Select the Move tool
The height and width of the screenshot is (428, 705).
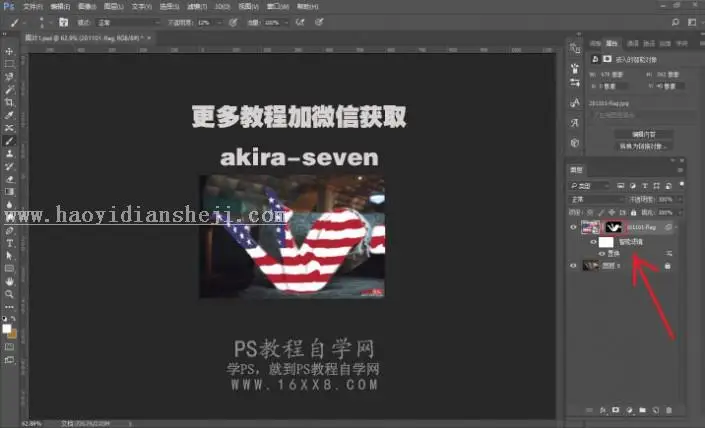[x=9, y=51]
